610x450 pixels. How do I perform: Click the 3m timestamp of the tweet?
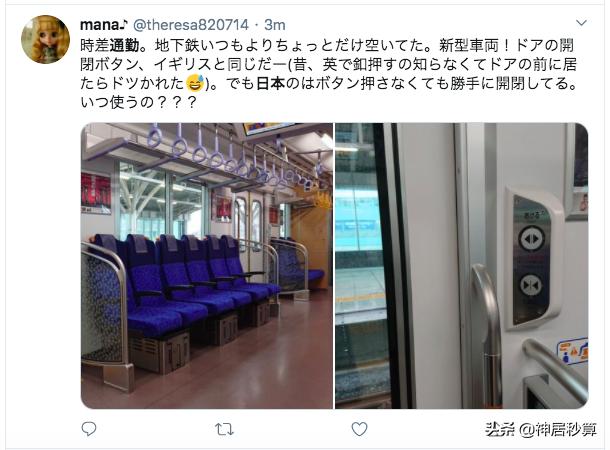point(275,25)
